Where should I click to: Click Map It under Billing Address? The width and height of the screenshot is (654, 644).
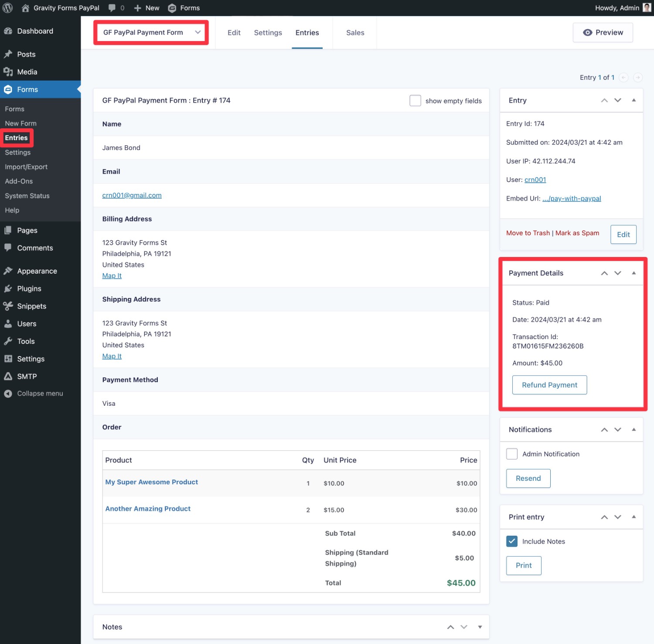click(x=112, y=276)
